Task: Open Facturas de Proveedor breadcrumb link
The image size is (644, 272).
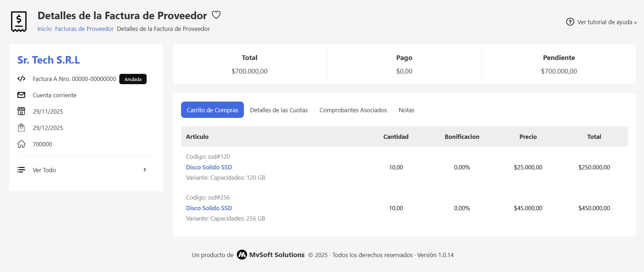Action: tap(84, 29)
